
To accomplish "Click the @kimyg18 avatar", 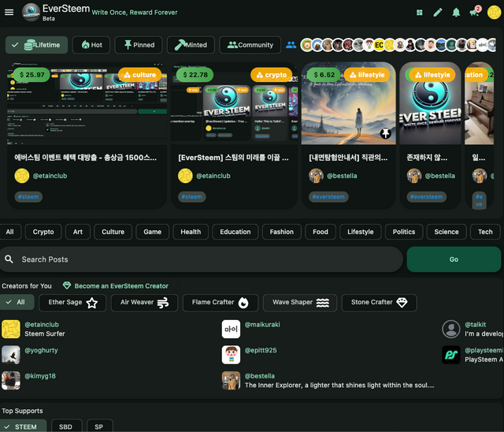I will [x=10, y=381].
